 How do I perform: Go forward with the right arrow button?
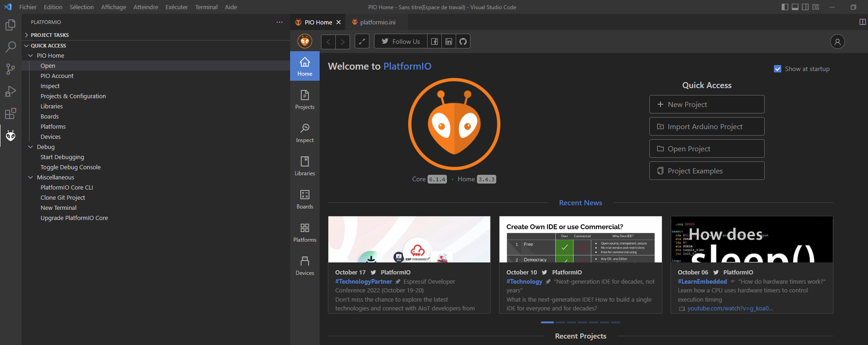(343, 42)
